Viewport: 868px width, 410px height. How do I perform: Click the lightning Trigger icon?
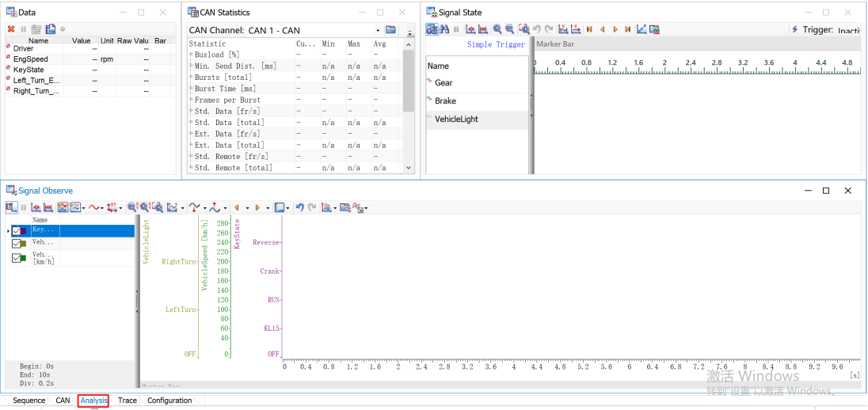795,29
